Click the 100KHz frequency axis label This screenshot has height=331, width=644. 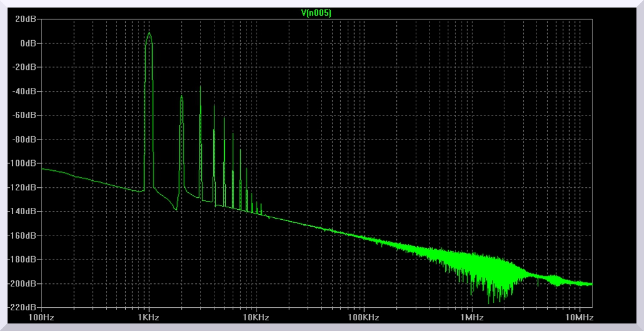pos(364,318)
